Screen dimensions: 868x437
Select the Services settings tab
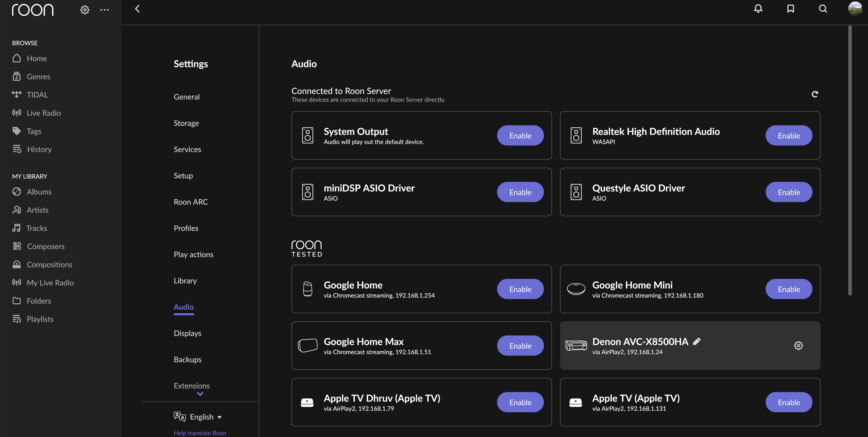pyautogui.click(x=187, y=149)
